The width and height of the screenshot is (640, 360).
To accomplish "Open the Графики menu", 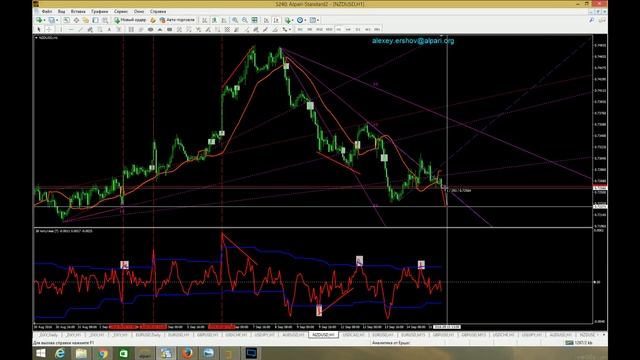I will (100, 11).
